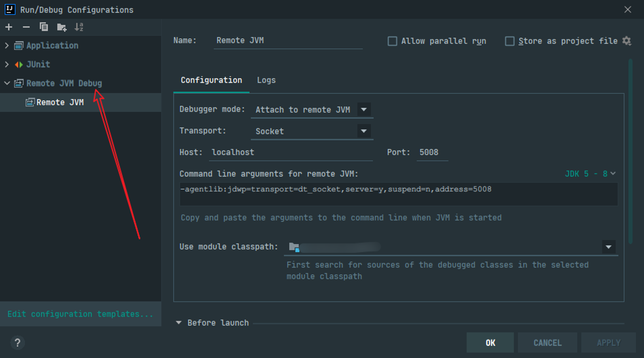Image resolution: width=644 pixels, height=358 pixels.
Task: Enable Allow parallel run checkbox
Action: click(392, 41)
